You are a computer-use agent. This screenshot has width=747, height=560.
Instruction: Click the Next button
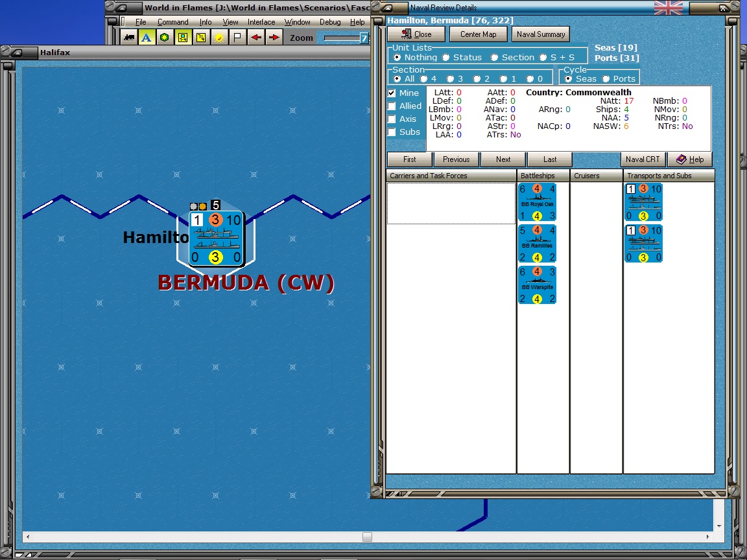(x=503, y=159)
